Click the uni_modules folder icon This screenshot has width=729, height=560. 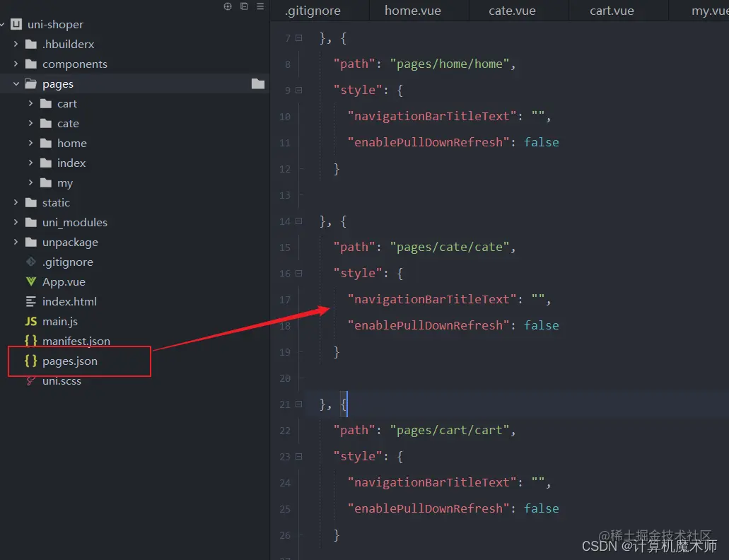pos(31,222)
